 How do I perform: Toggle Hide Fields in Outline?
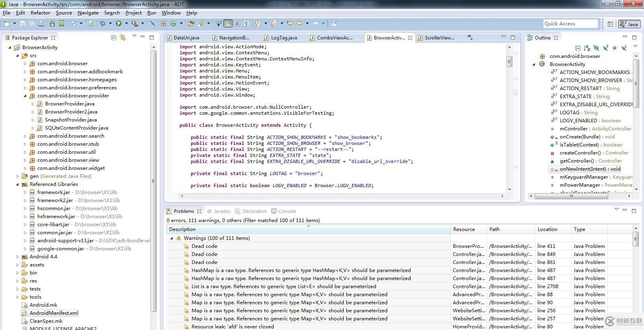click(x=597, y=48)
